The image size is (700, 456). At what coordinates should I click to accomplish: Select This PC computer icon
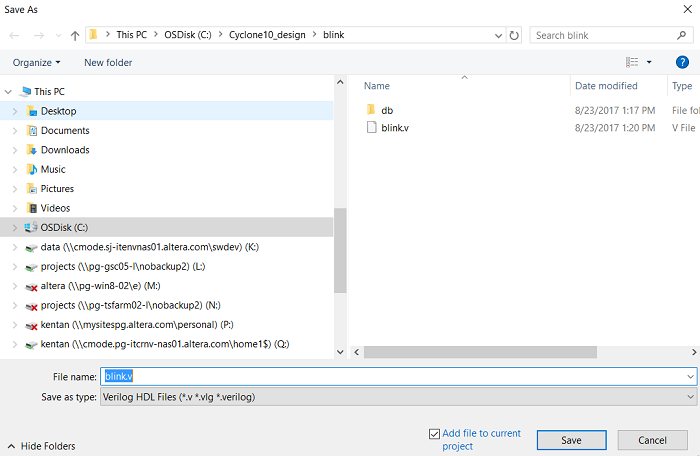[26, 92]
